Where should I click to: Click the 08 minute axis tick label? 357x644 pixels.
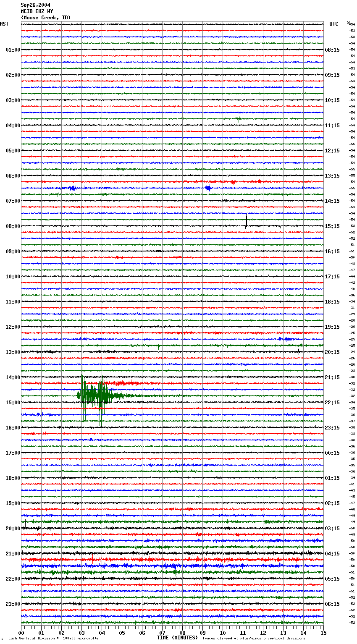coord(182,633)
